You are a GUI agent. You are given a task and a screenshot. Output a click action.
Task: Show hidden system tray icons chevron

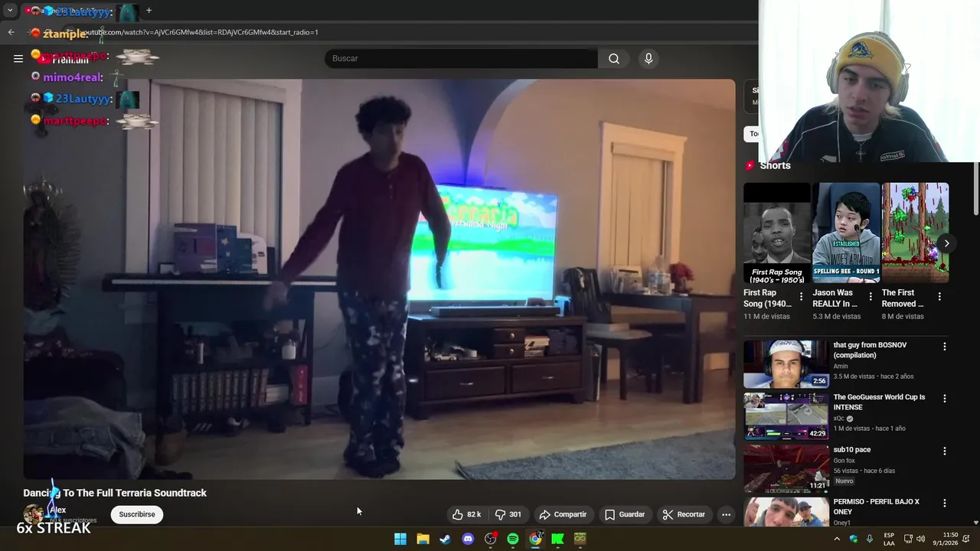point(837,539)
